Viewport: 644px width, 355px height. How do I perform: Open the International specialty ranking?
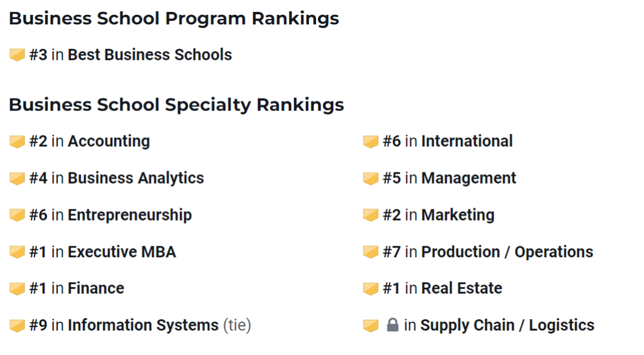click(x=467, y=141)
